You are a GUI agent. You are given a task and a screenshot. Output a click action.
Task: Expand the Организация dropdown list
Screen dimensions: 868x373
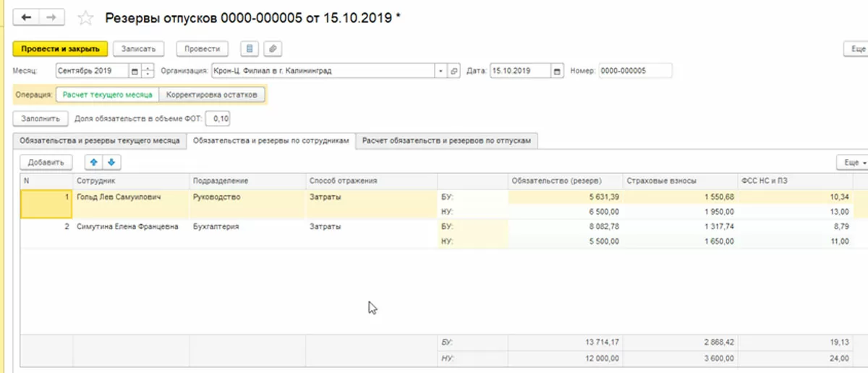click(x=441, y=71)
